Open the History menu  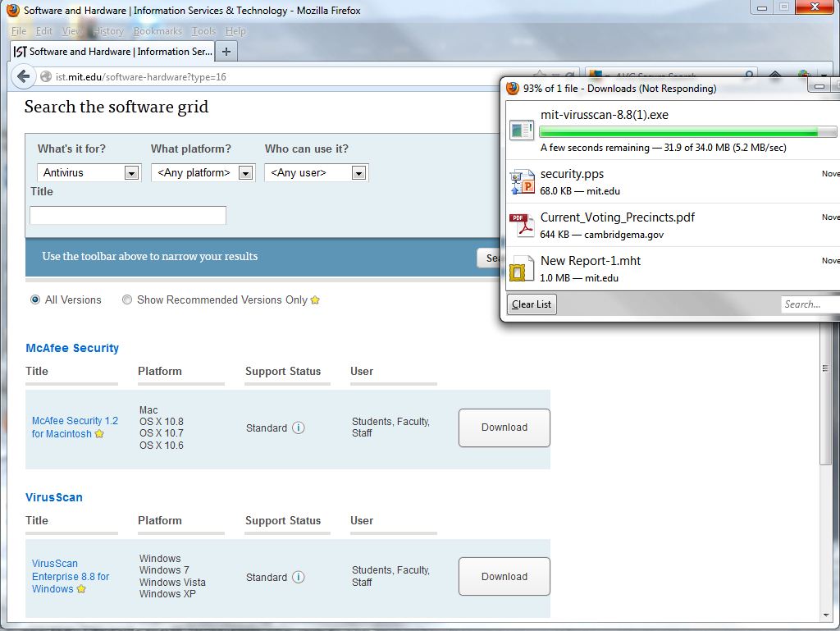click(x=107, y=31)
